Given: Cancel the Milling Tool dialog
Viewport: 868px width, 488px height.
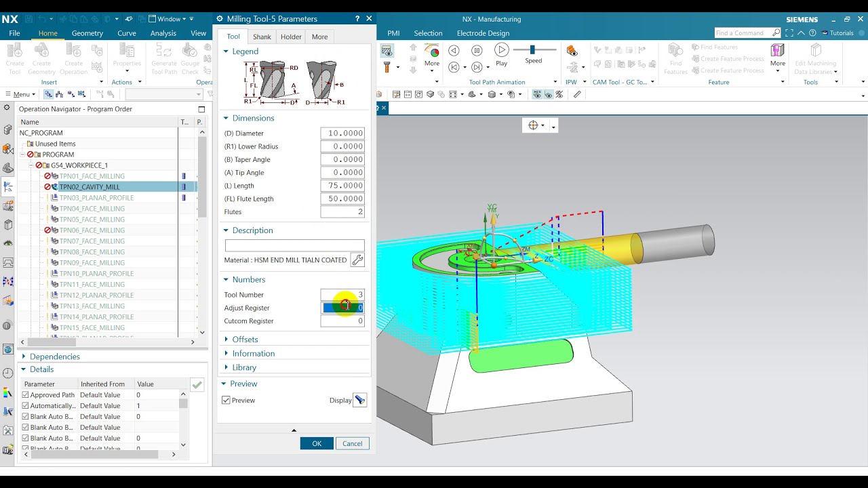Looking at the screenshot, I should (x=353, y=443).
